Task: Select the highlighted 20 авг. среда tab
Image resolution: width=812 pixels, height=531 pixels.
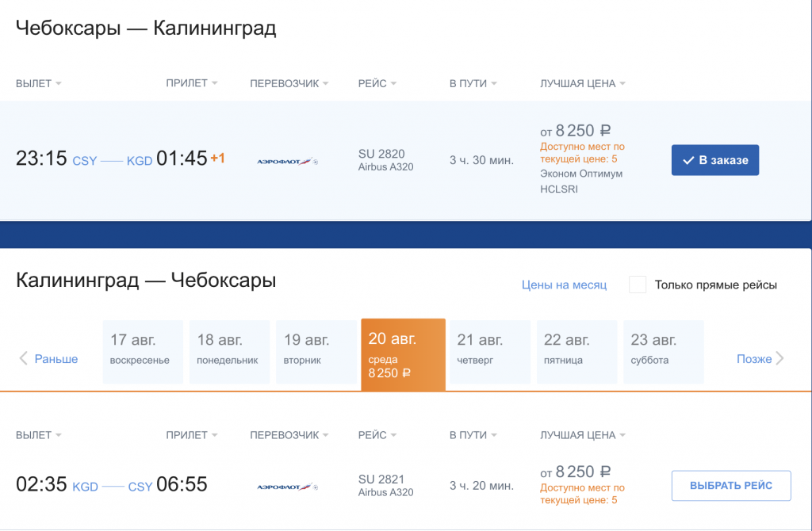Action: coord(403,354)
